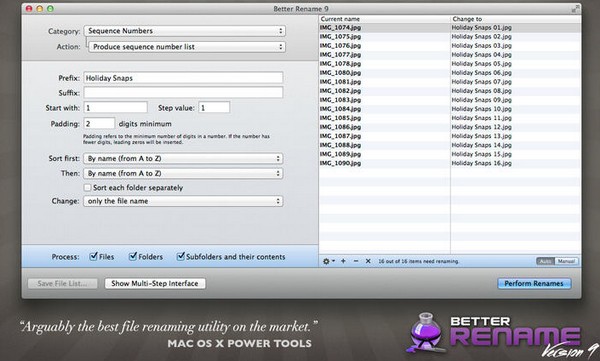Viewport: 600px width, 361px height.
Task: Sort by Current name column header
Action: point(384,19)
